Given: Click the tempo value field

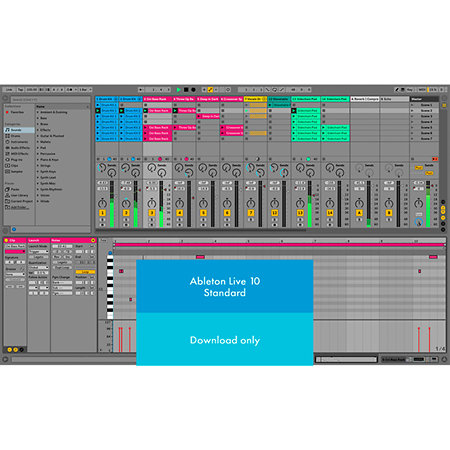Looking at the screenshot, I should [32, 90].
